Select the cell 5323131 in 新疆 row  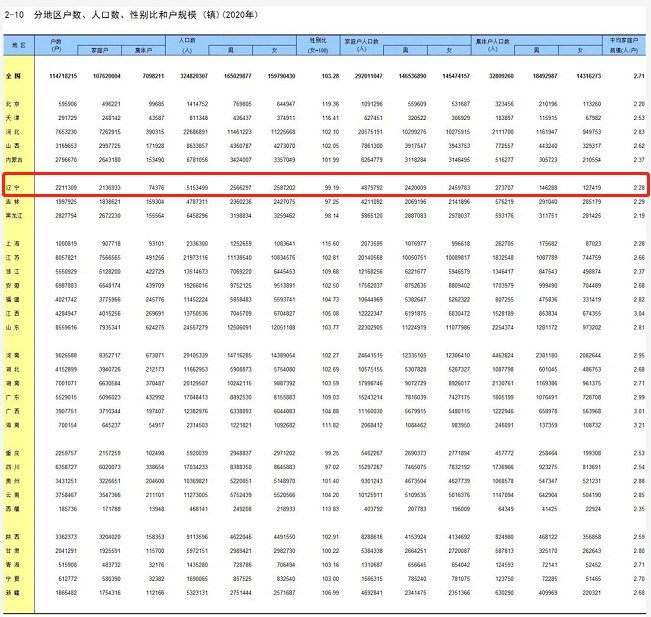point(197,593)
